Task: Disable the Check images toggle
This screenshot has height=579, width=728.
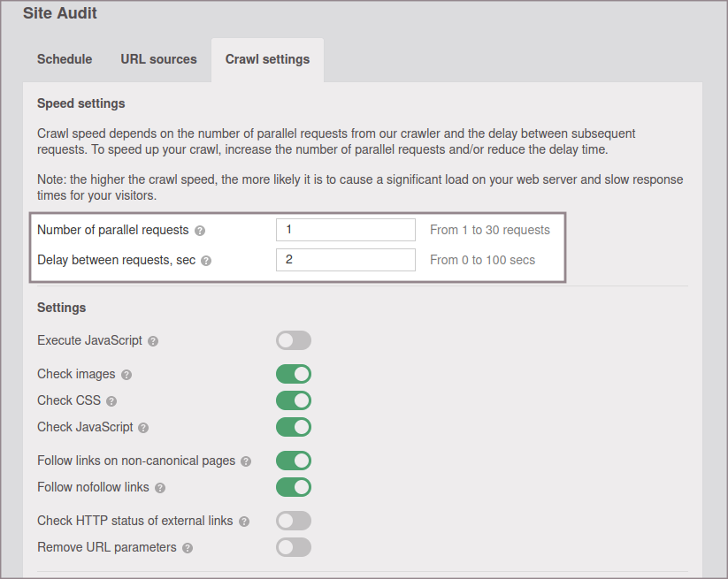Action: pyautogui.click(x=294, y=374)
